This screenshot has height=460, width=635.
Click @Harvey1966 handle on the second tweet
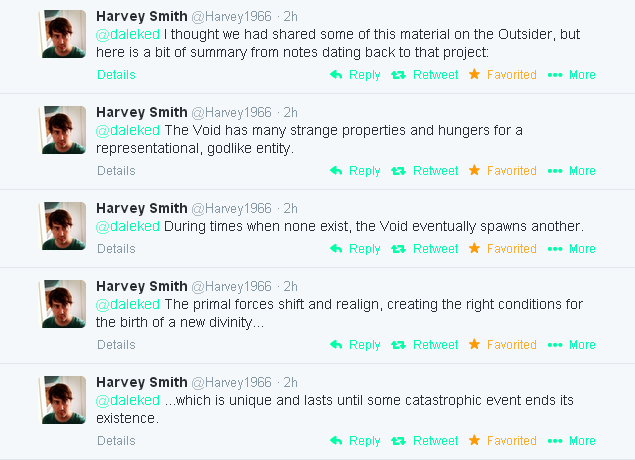(231, 113)
